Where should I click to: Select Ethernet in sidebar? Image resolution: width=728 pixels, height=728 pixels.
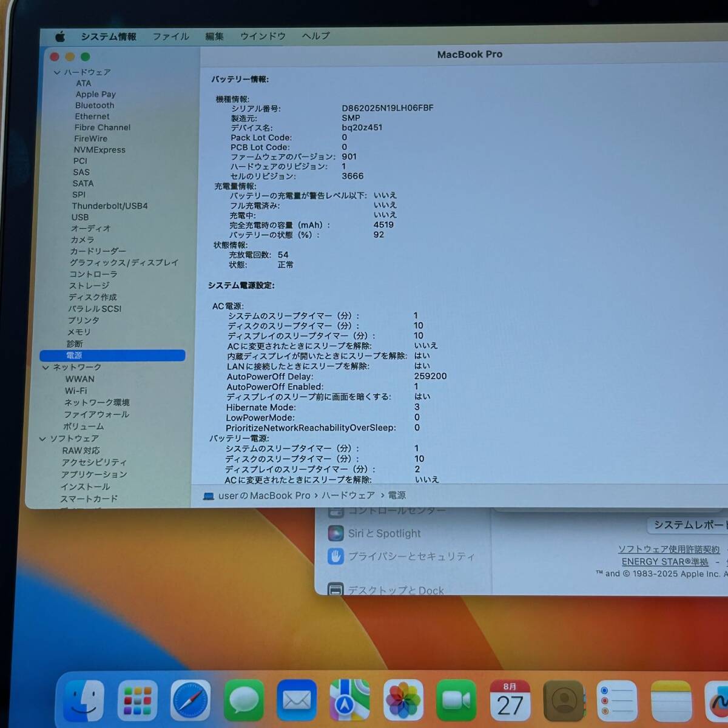click(92, 116)
